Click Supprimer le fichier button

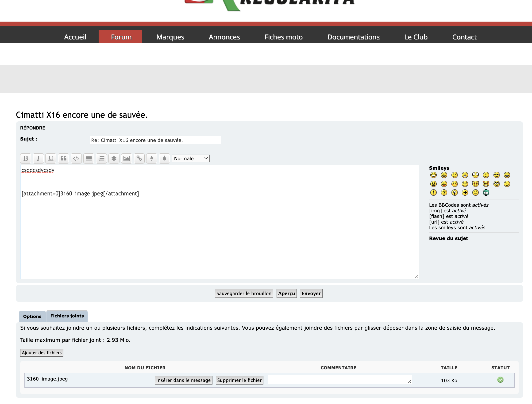[239, 380]
